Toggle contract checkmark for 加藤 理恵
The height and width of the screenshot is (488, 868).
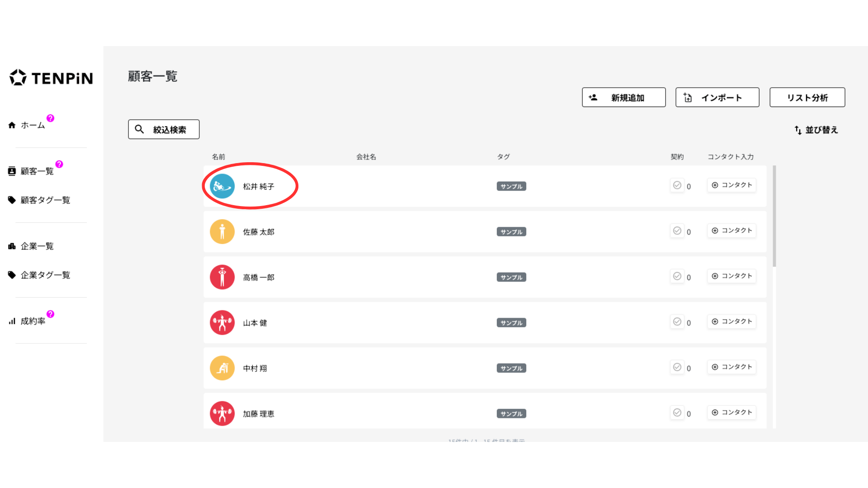677,413
